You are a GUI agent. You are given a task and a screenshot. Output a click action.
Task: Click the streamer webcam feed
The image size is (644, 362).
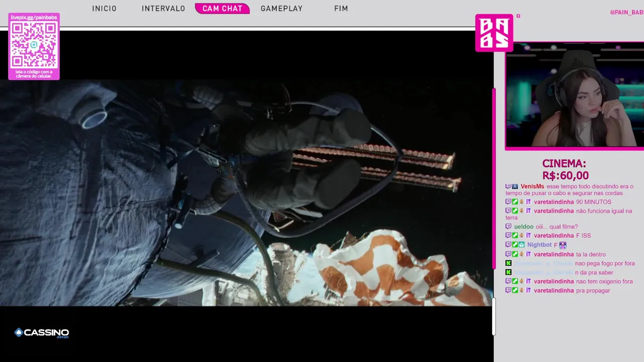coord(575,96)
